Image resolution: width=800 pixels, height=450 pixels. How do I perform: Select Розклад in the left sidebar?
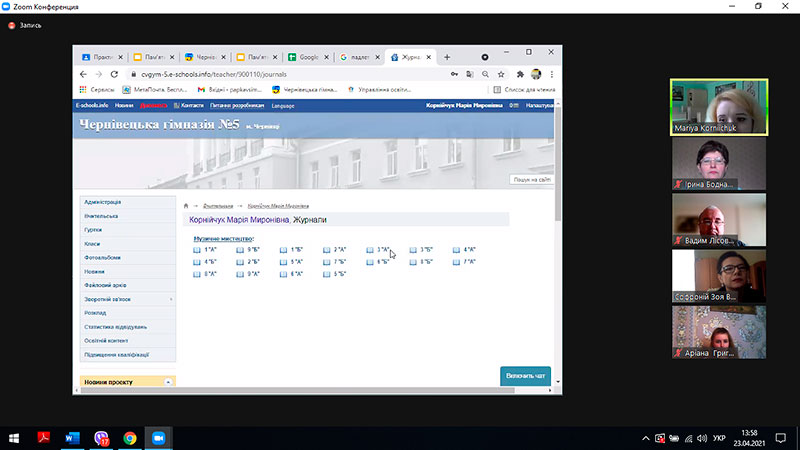coord(95,313)
